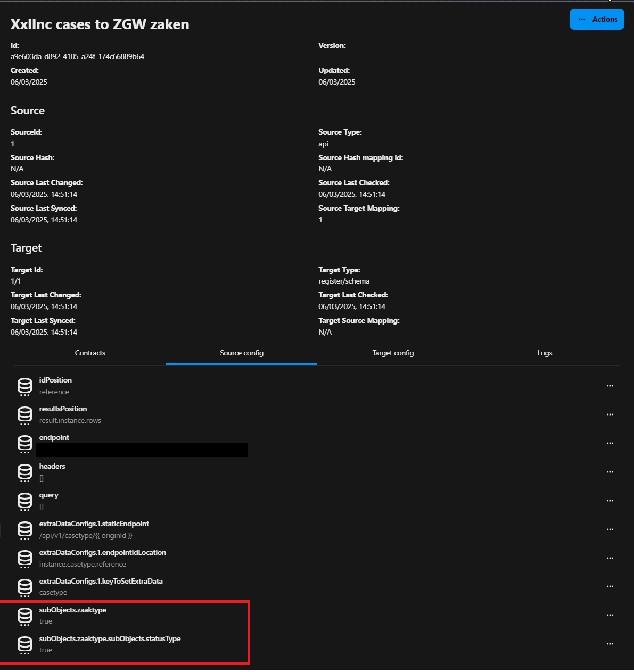
Task: Click database icon beside endpoint
Action: click(25, 444)
